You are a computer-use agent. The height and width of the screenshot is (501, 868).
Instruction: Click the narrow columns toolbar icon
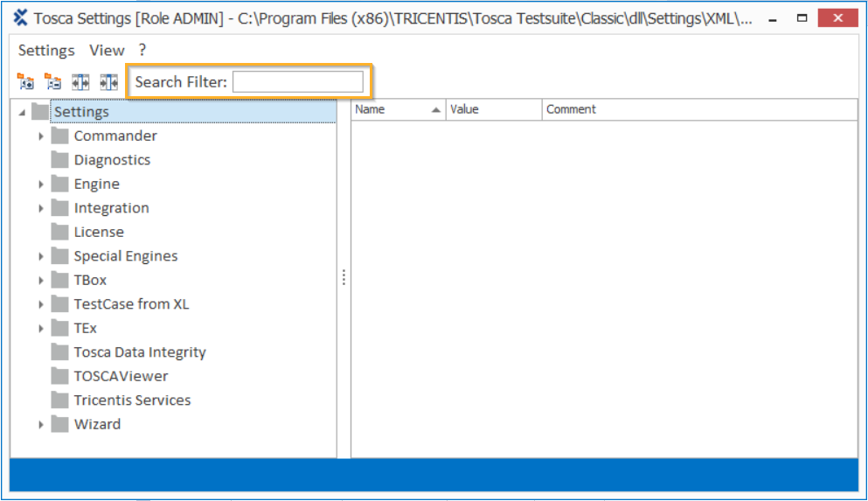pos(109,82)
